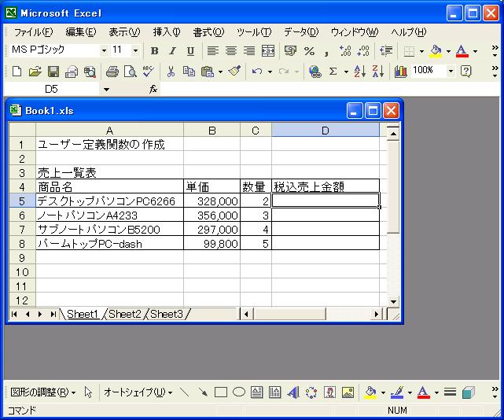Align text right
The height and width of the screenshot is (420, 504).
[249, 51]
